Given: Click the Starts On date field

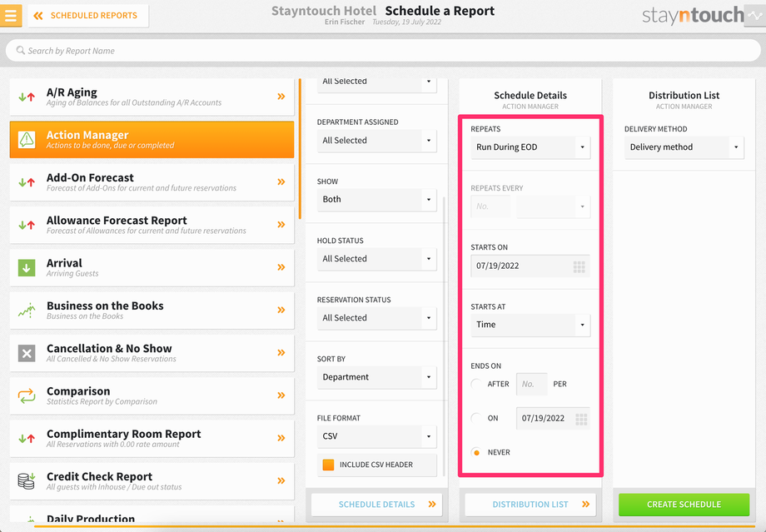Looking at the screenshot, I should (x=530, y=266).
